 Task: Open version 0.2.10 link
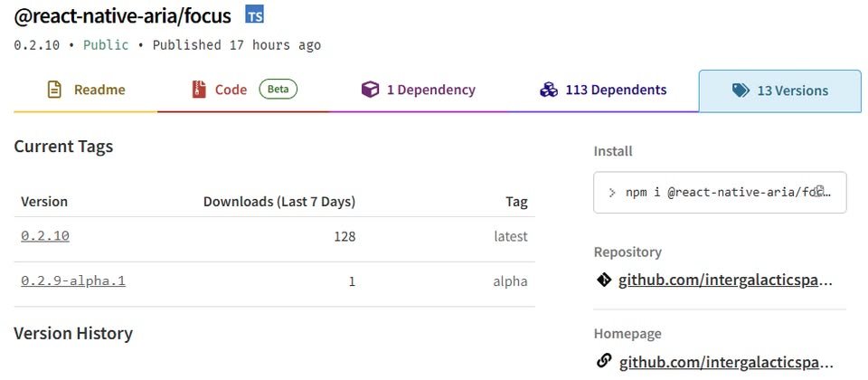coord(45,236)
